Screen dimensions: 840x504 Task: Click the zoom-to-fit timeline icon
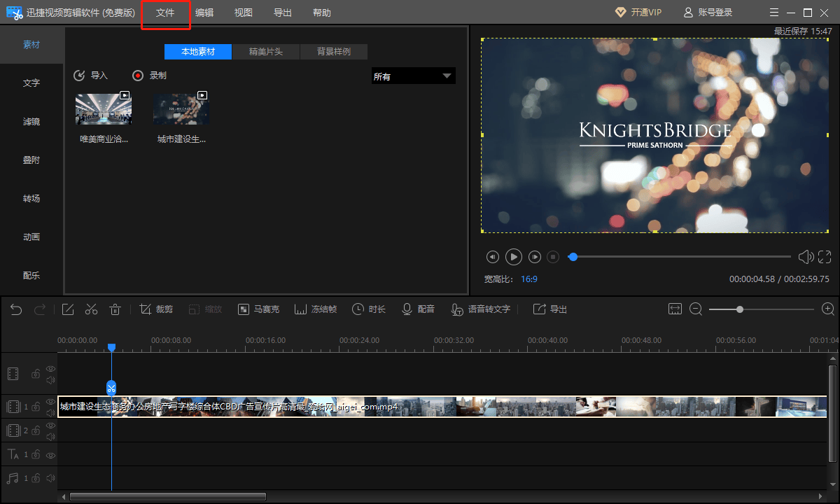[675, 309]
